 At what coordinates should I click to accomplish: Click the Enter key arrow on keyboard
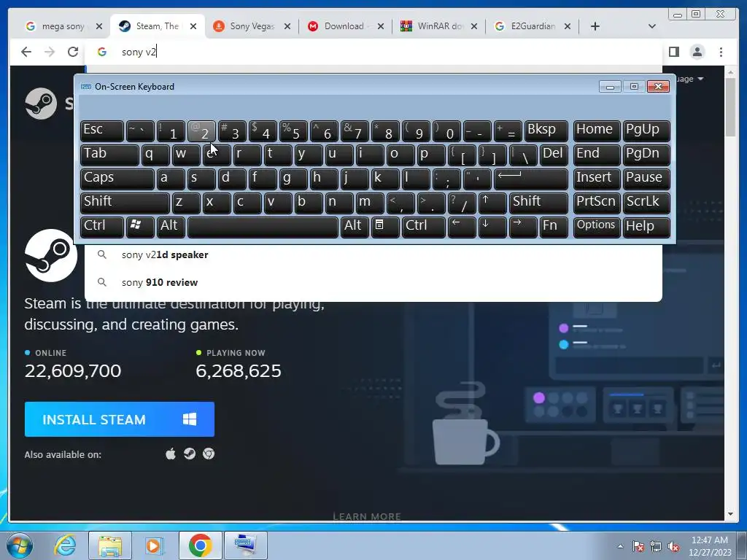click(x=531, y=179)
